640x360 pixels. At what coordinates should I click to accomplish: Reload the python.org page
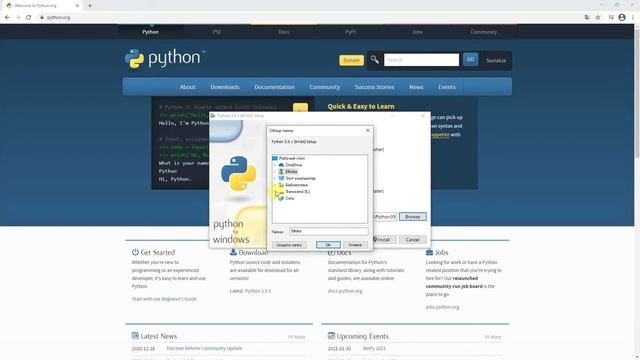point(28,18)
